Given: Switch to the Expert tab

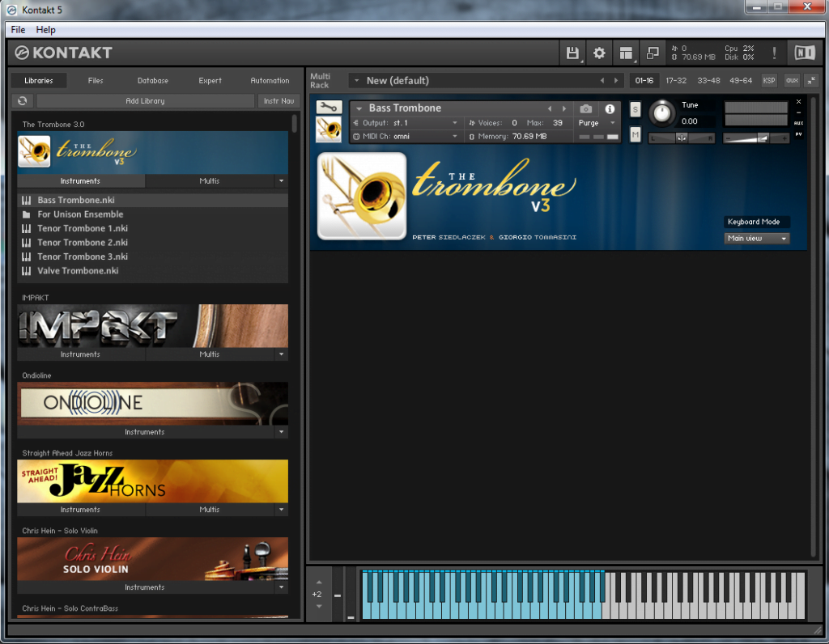Looking at the screenshot, I should tap(210, 80).
